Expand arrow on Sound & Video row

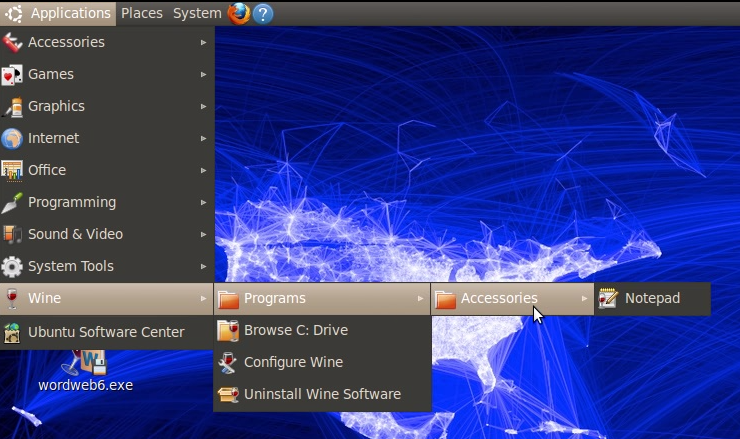(203, 234)
